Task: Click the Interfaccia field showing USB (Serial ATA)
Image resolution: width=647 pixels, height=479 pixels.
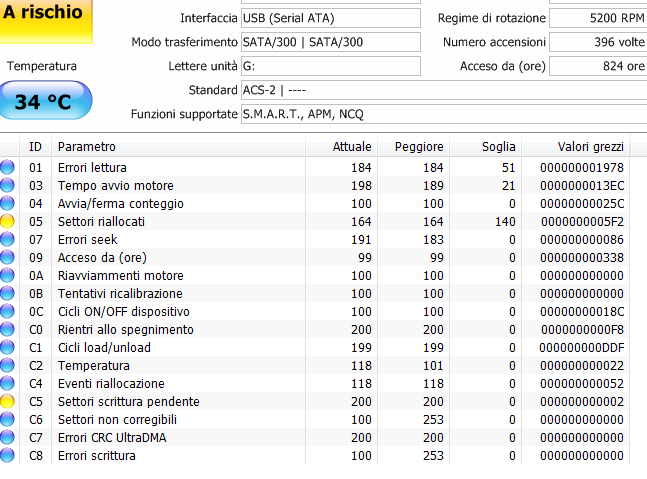Action: tap(330, 19)
